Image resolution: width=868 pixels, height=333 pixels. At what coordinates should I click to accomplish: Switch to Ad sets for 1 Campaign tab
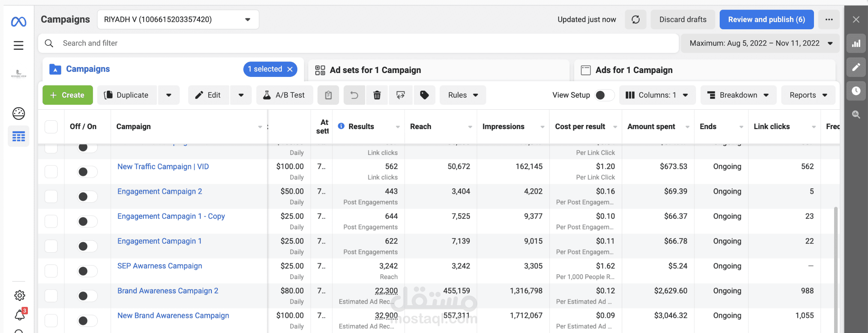point(375,70)
